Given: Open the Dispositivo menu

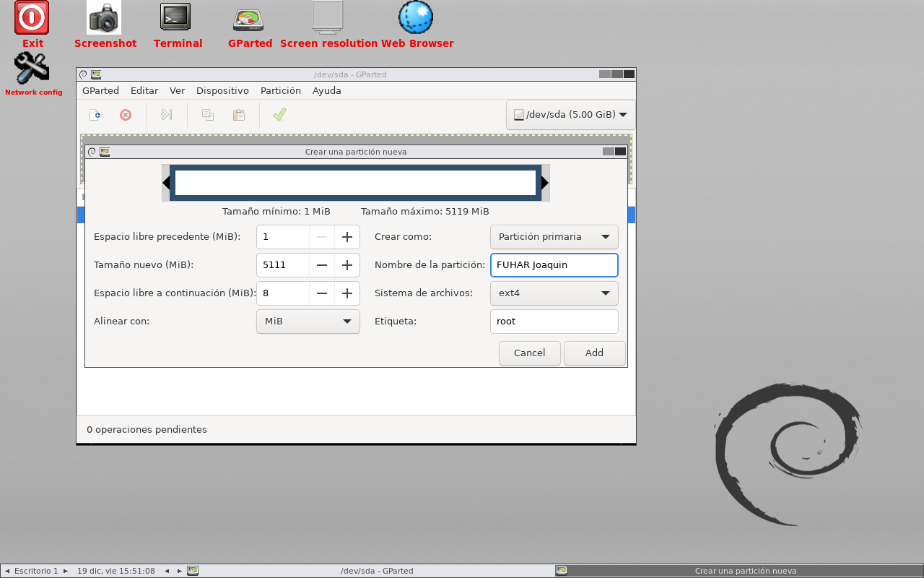Looking at the screenshot, I should [x=222, y=90].
